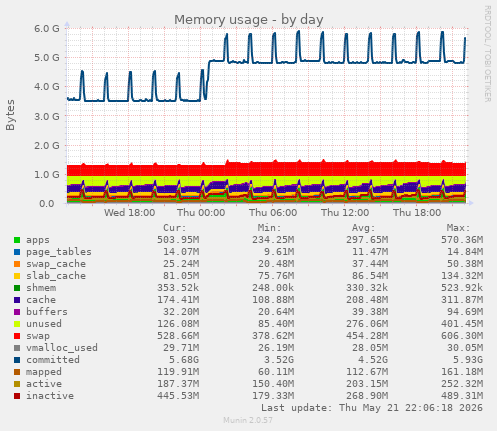This screenshot has height=431, width=497.
Task: Select the 'cache' legend label
Action: [x=41, y=300]
